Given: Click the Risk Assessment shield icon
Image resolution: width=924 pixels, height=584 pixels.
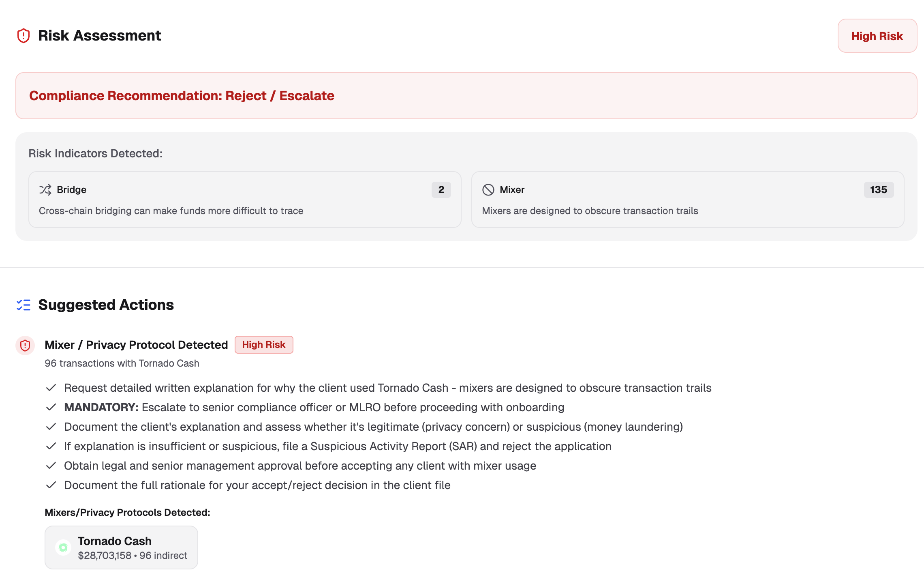Looking at the screenshot, I should coord(24,36).
